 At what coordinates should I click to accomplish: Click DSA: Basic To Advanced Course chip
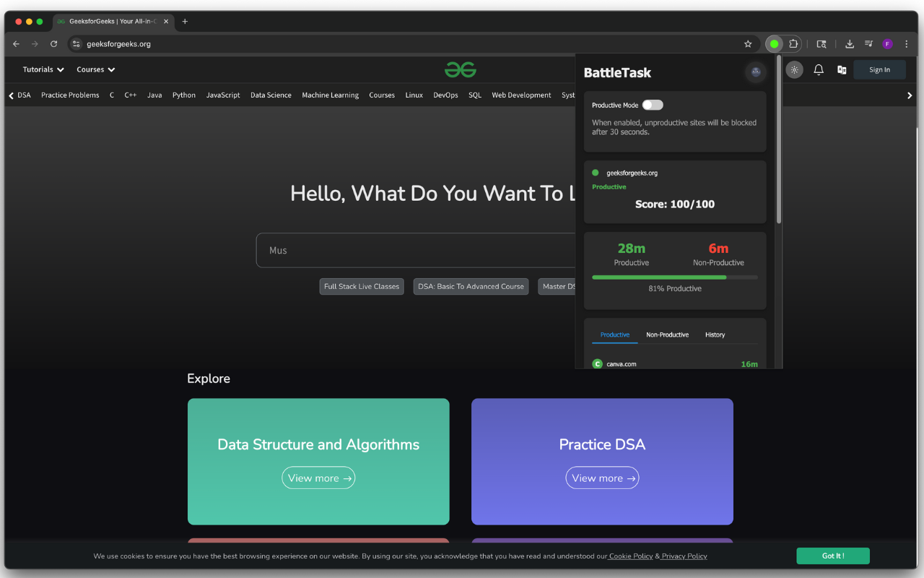(471, 287)
